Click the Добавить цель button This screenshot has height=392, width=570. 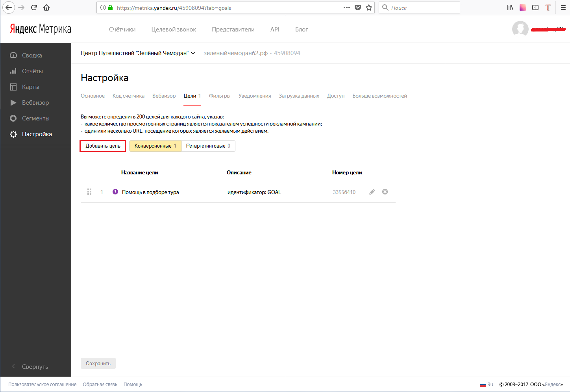[x=103, y=146]
